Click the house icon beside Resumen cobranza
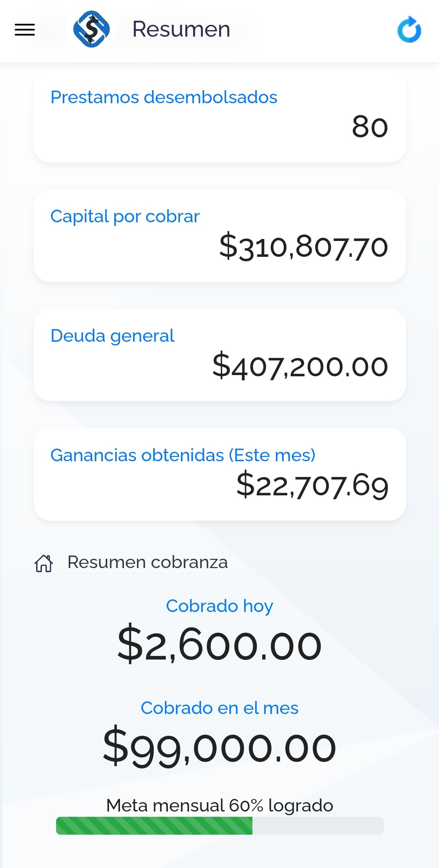439x868 pixels. click(44, 563)
